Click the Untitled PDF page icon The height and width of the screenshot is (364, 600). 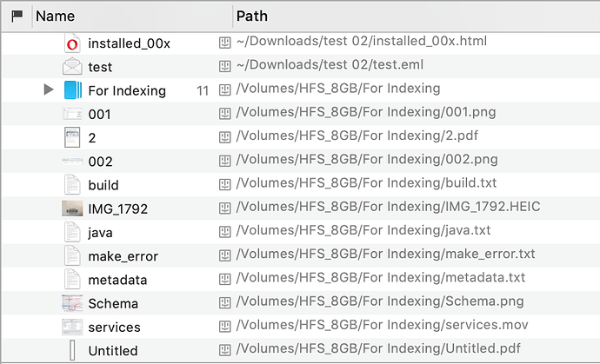tap(72, 350)
